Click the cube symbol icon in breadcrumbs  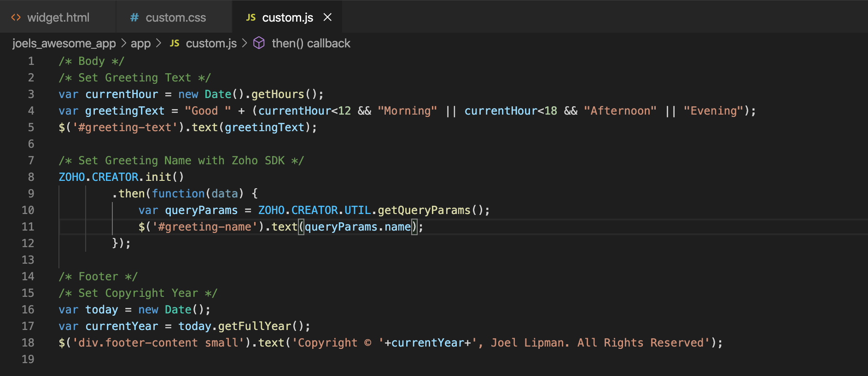click(259, 43)
